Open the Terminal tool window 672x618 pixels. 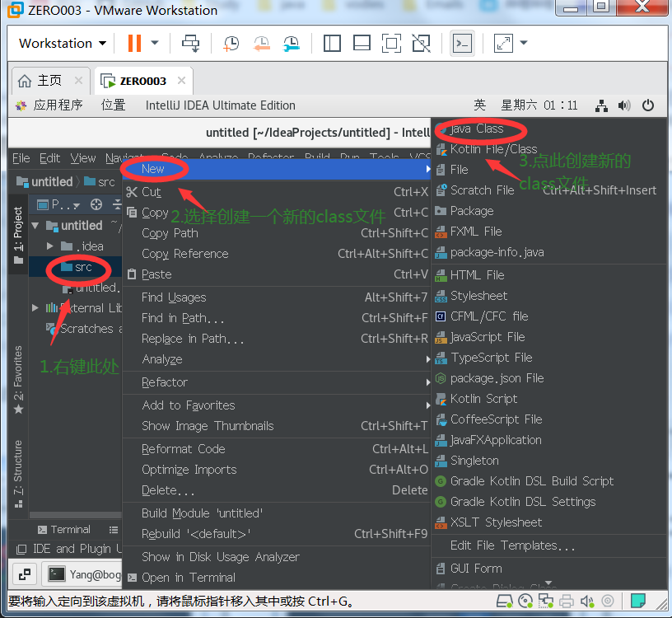click(64, 530)
